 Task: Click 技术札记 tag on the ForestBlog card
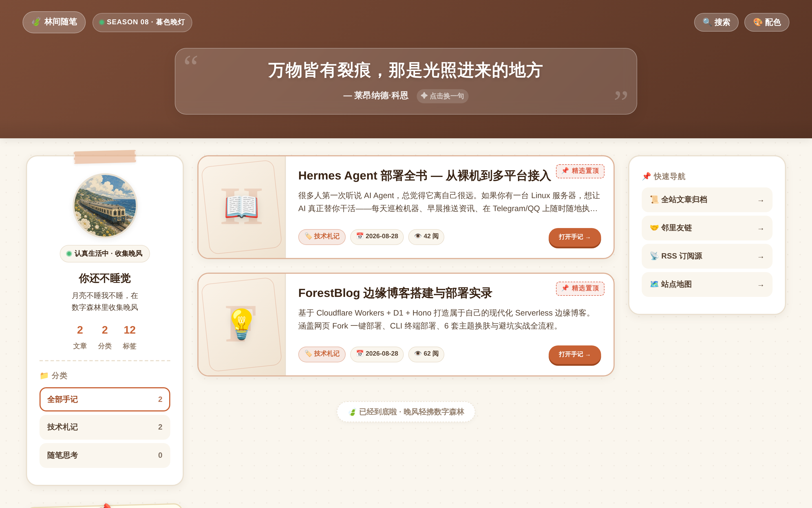(x=322, y=354)
